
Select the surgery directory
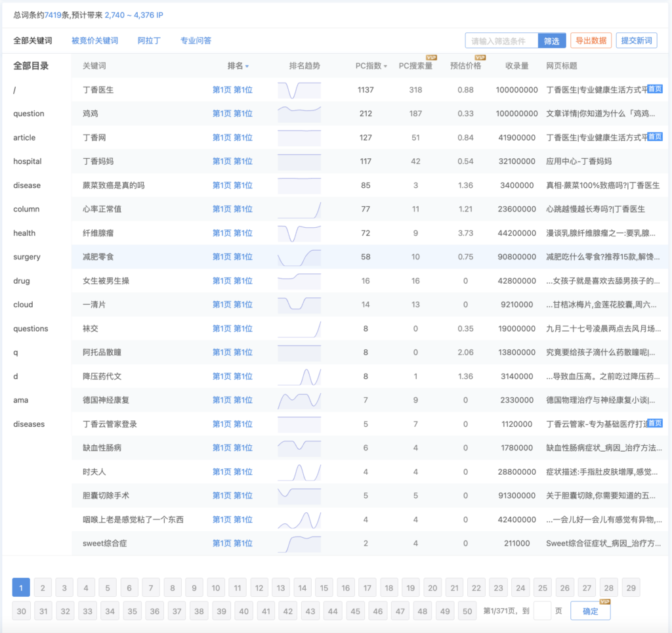27,257
